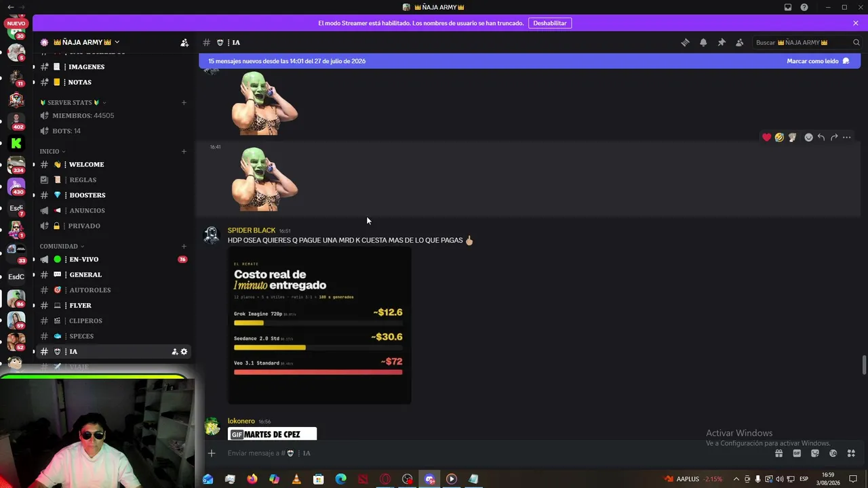This screenshot has width=868, height=488.
Task: Enlarge the Costo real de 1 minuto image
Action: click(319, 325)
